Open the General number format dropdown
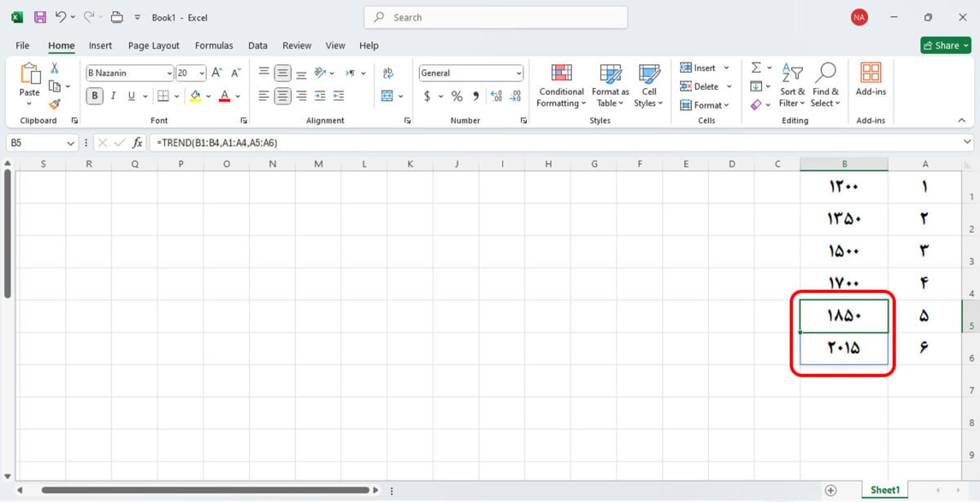This screenshot has width=980, height=502. pyautogui.click(x=519, y=73)
